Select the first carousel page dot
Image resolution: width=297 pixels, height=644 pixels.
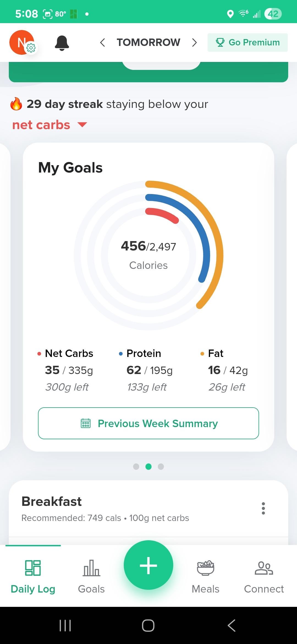136,466
